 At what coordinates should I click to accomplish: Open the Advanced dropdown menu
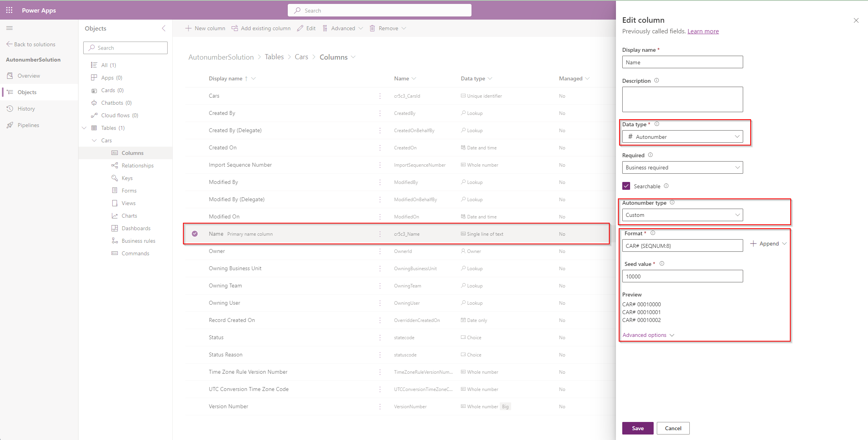tap(343, 28)
